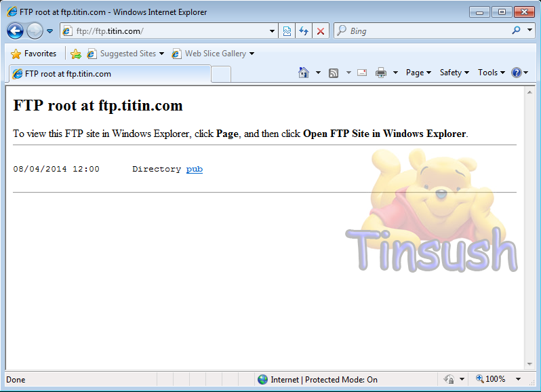Viewport: 541px width, 392px height.
Task: Click the red Stop loading icon
Action: coord(321,31)
